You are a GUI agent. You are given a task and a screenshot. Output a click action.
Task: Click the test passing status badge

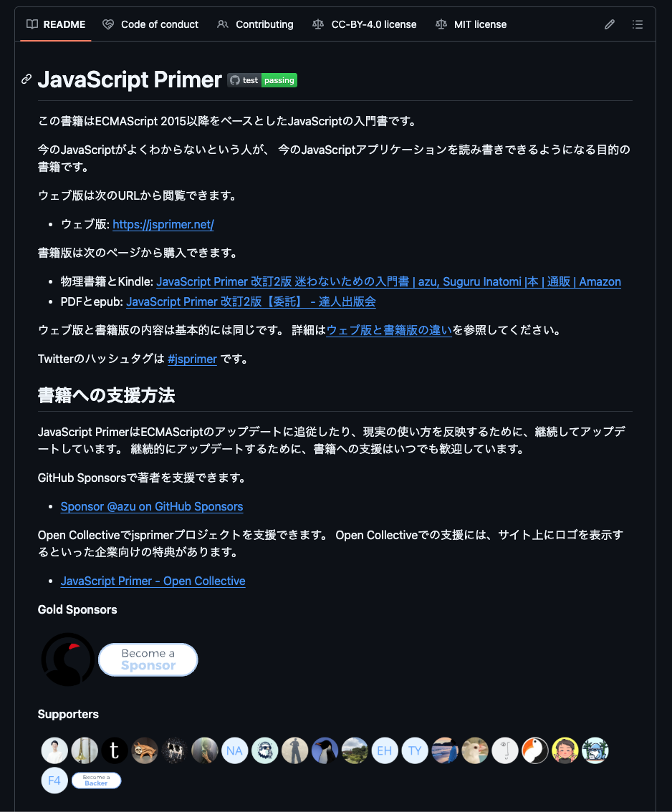pyautogui.click(x=262, y=80)
